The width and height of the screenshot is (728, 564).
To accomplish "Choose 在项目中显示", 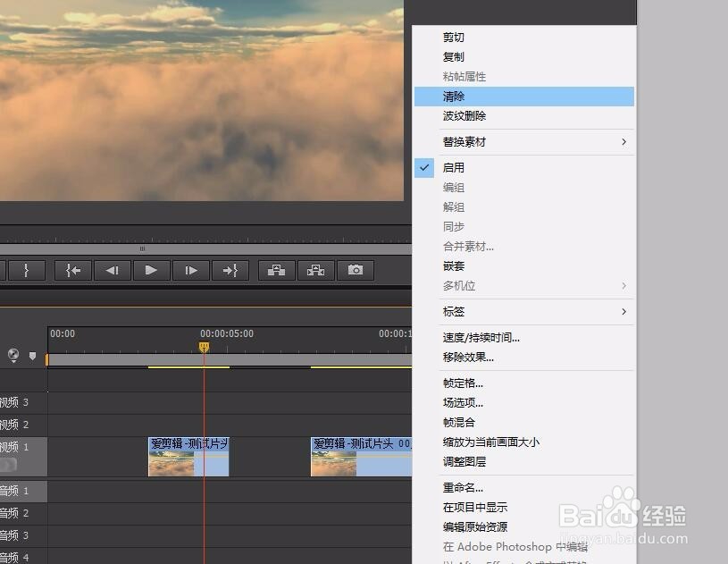I will pyautogui.click(x=524, y=508).
